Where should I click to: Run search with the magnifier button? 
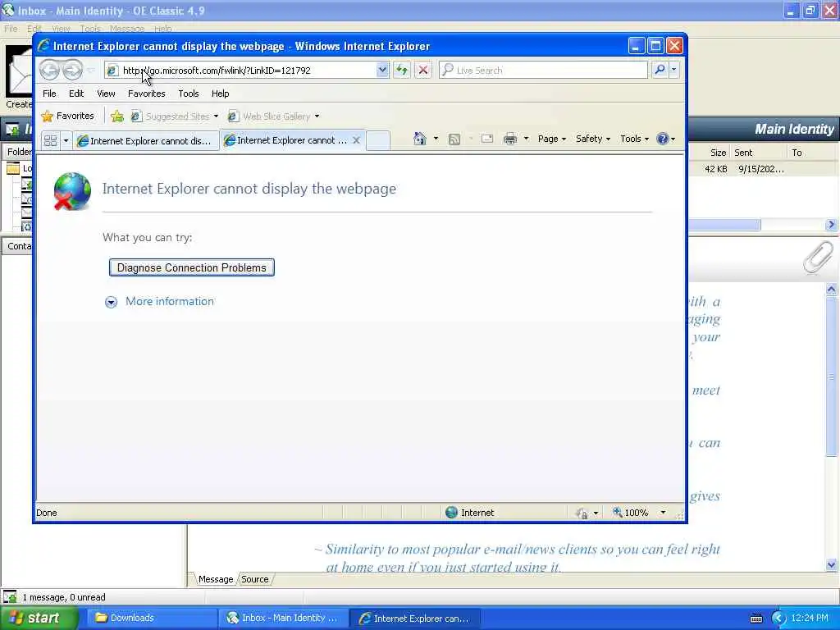[x=660, y=70]
